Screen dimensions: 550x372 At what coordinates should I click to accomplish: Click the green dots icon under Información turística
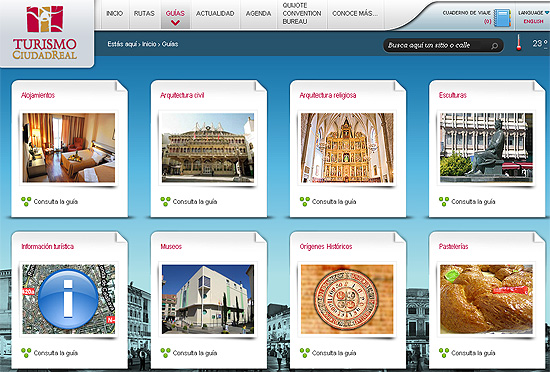tap(26, 353)
